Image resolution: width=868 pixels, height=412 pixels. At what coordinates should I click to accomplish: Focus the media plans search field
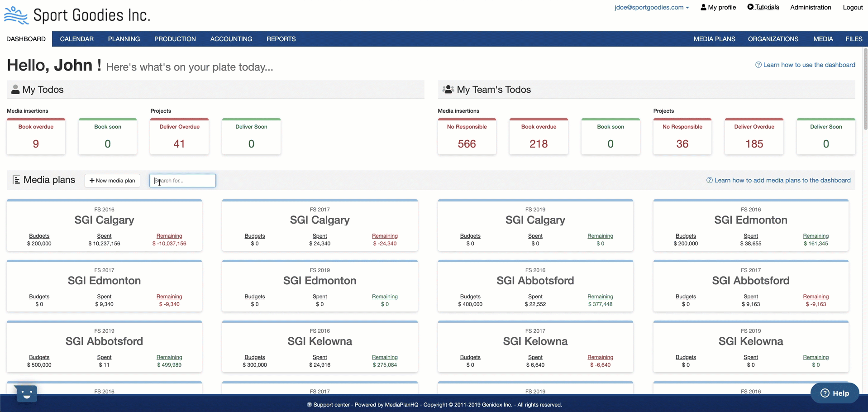coord(182,181)
